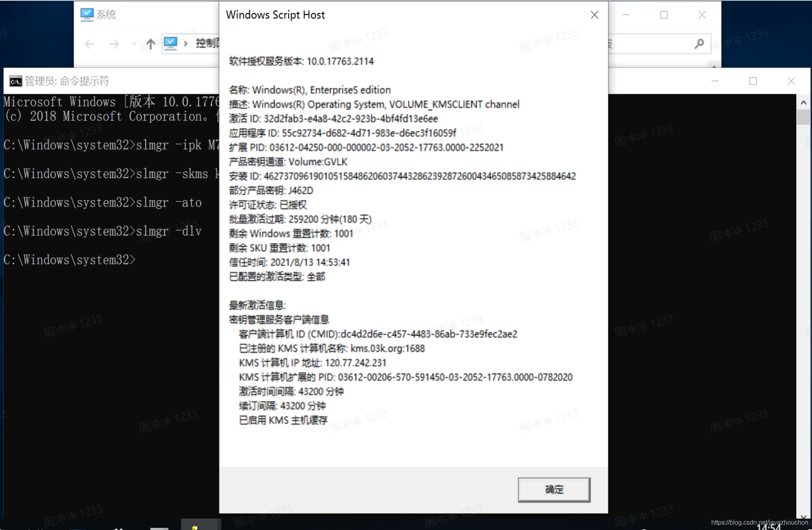Click the 激活 ID line

pos(333,119)
